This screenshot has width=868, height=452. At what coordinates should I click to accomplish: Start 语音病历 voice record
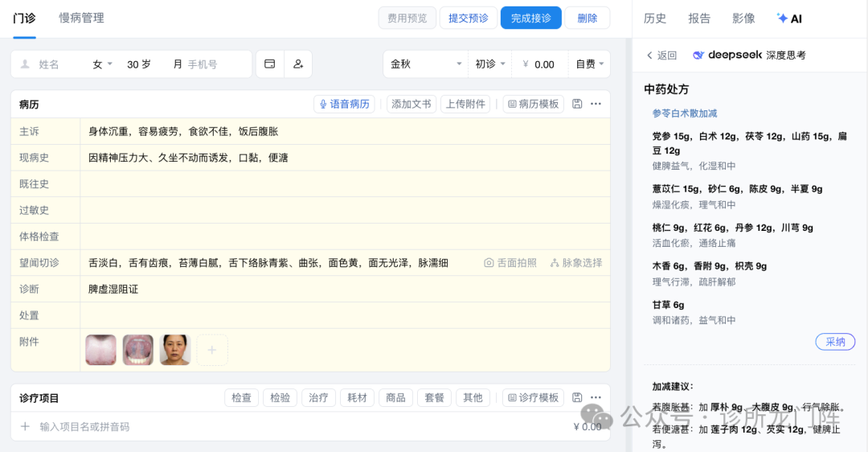[x=344, y=104]
